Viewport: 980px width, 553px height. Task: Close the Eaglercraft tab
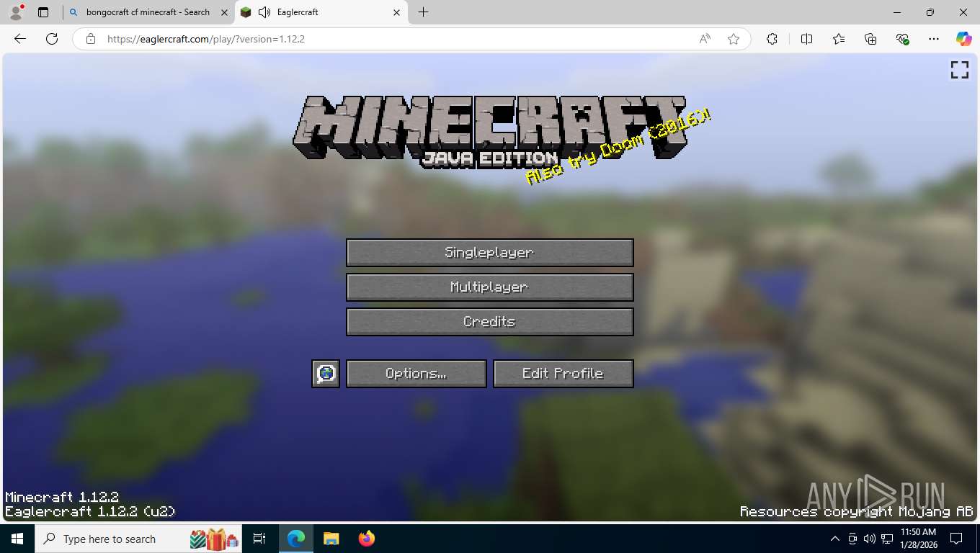pos(396,12)
